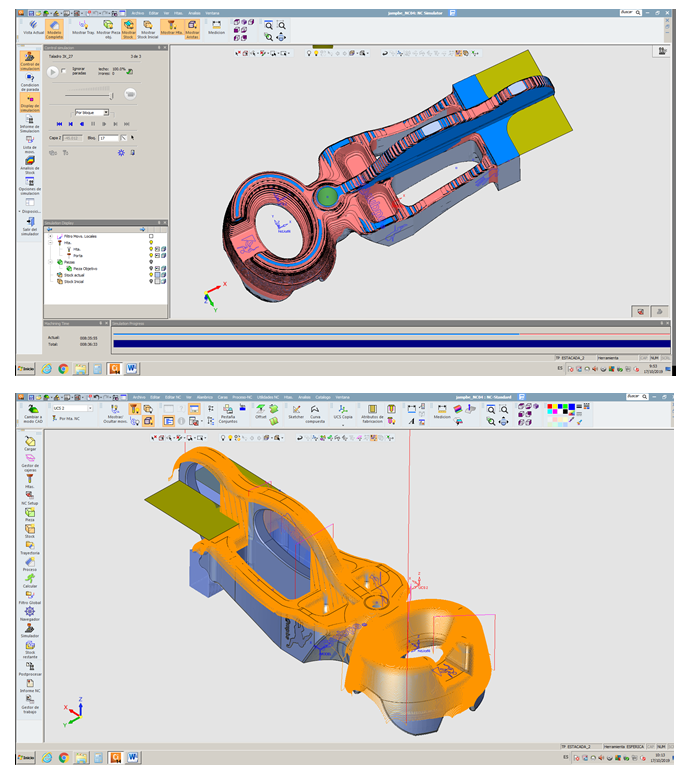The image size is (682, 773).
Task: Click Postprocesar icon in NC sidebar
Action: [30, 668]
